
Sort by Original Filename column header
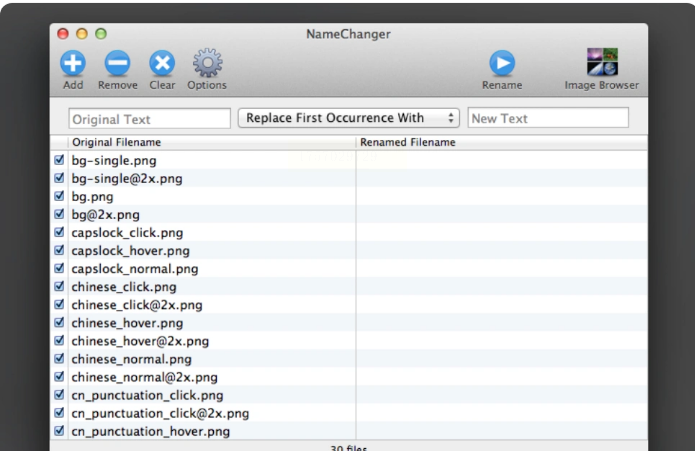click(212, 142)
